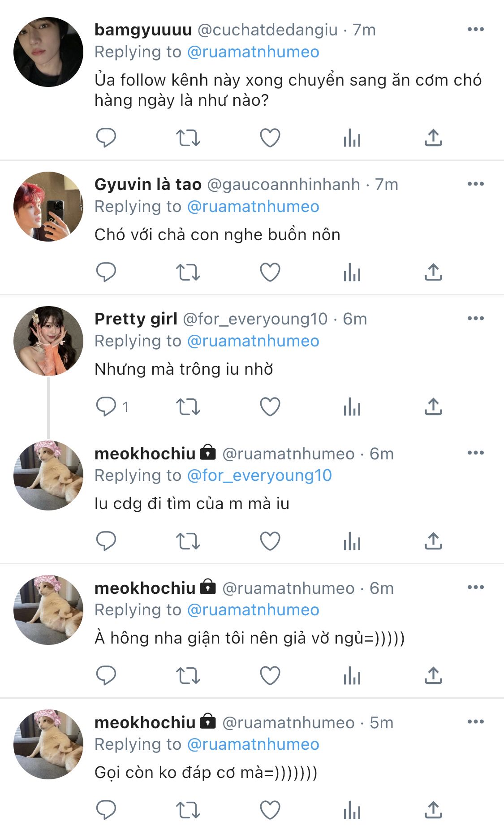Retweet the 'À hông nha giận tôi' tweet

pyautogui.click(x=188, y=675)
